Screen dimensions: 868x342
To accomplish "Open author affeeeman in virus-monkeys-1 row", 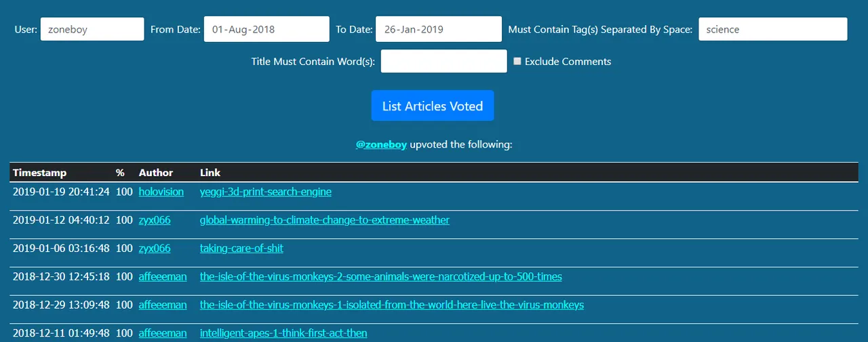I will pyautogui.click(x=163, y=305).
